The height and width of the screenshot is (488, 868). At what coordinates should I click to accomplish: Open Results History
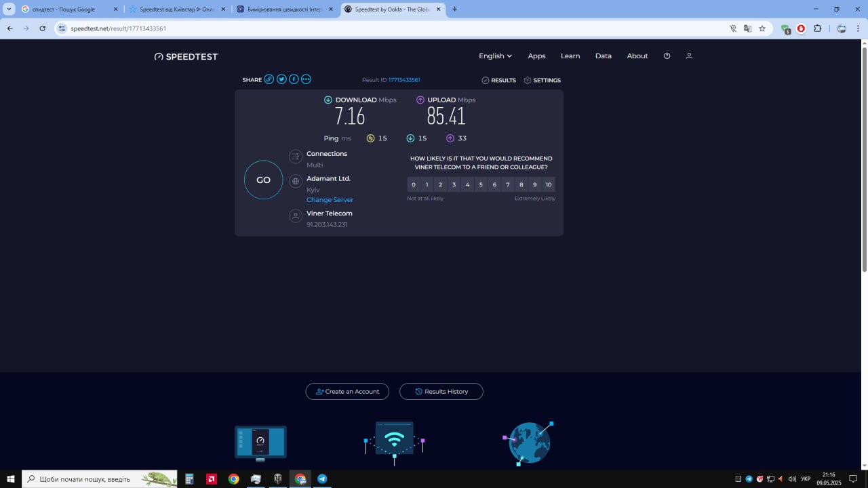click(441, 392)
